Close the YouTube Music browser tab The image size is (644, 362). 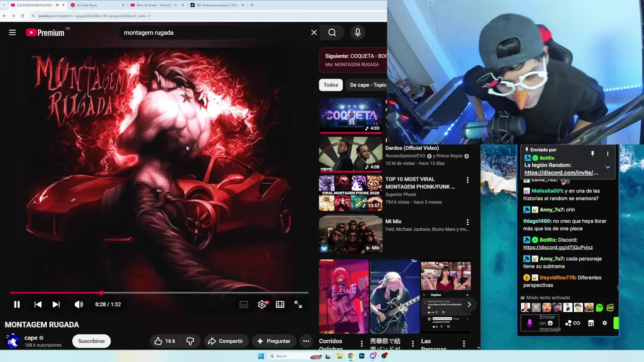click(123, 5)
